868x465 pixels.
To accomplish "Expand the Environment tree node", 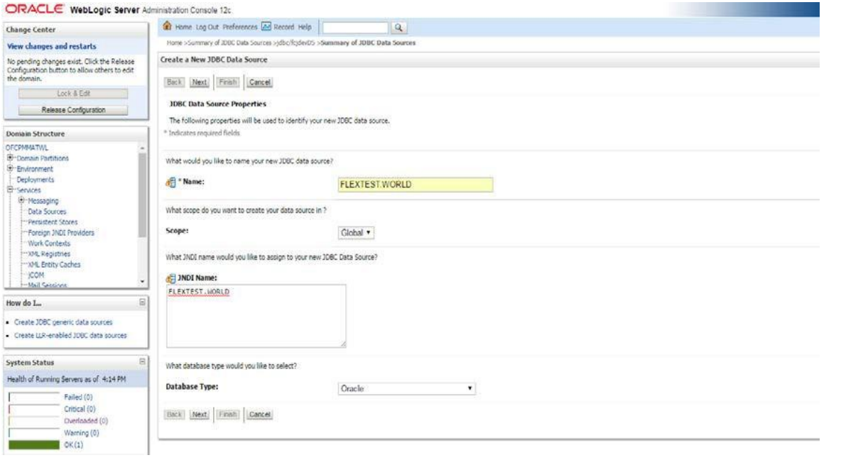I will (9, 169).
